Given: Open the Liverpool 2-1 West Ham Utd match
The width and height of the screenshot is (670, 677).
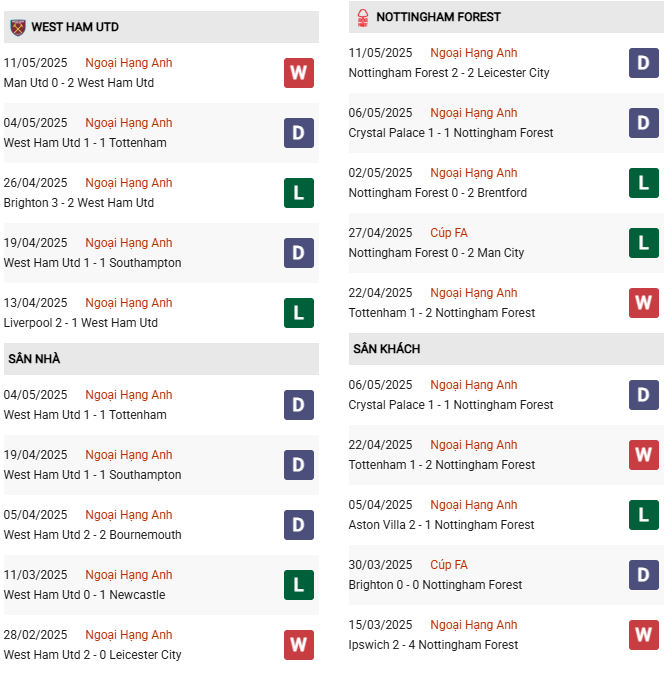Looking at the screenshot, I should click(81, 323).
